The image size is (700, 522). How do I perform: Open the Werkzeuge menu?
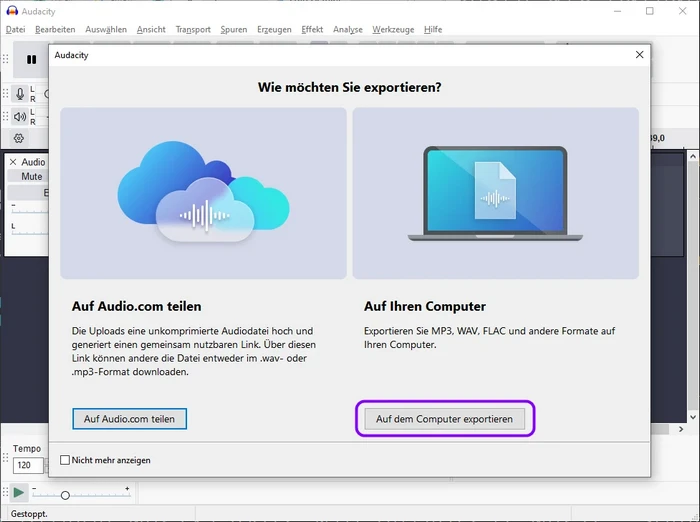[393, 29]
